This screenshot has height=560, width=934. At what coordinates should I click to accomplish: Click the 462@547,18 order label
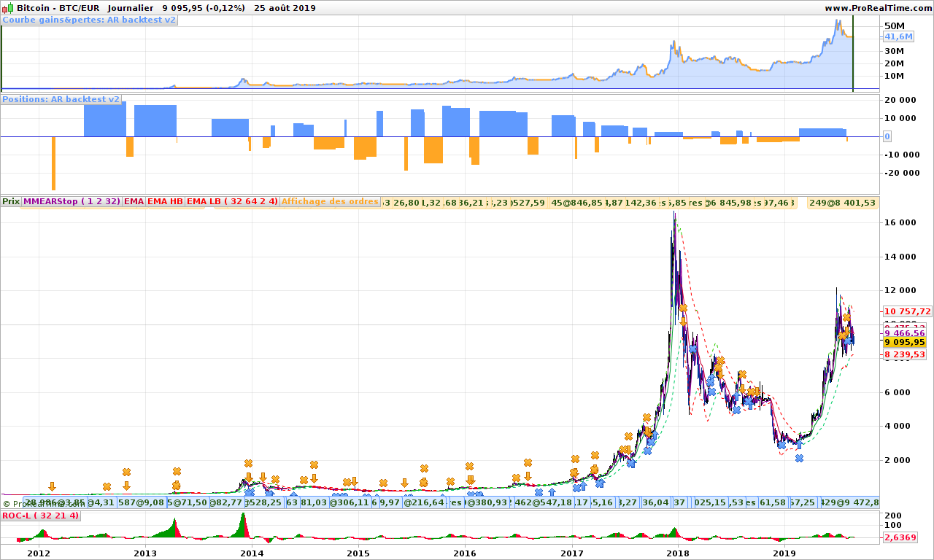(x=544, y=502)
